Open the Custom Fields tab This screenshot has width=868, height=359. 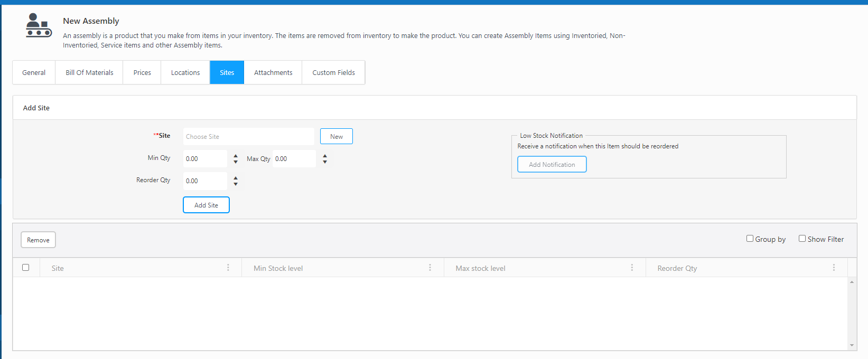tap(333, 72)
